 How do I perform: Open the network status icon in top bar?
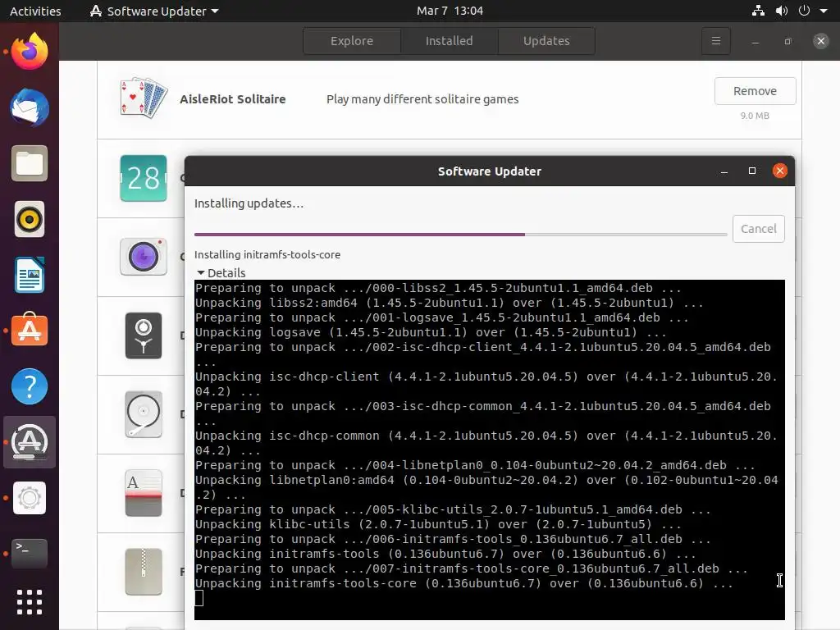click(x=758, y=11)
